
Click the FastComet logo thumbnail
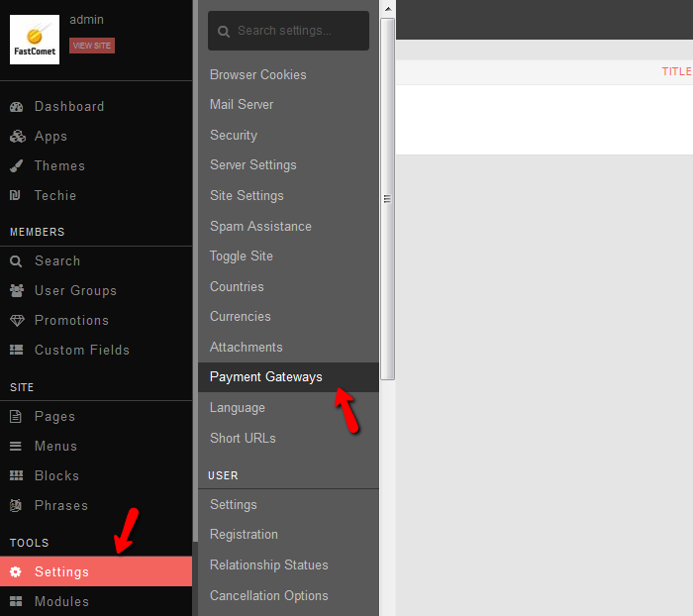tap(35, 40)
